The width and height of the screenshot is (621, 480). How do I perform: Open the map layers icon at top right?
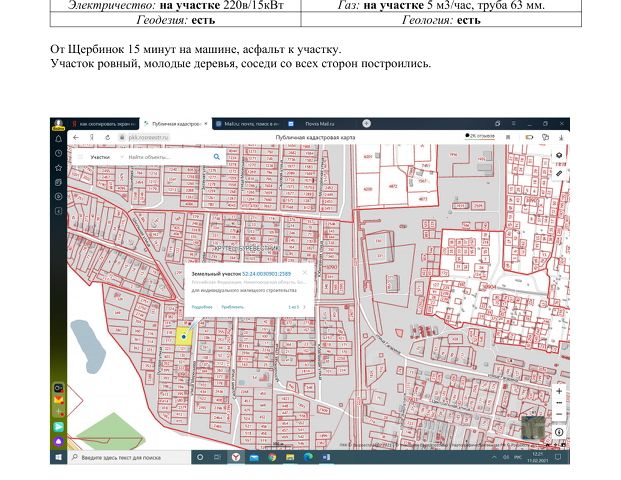tap(559, 156)
